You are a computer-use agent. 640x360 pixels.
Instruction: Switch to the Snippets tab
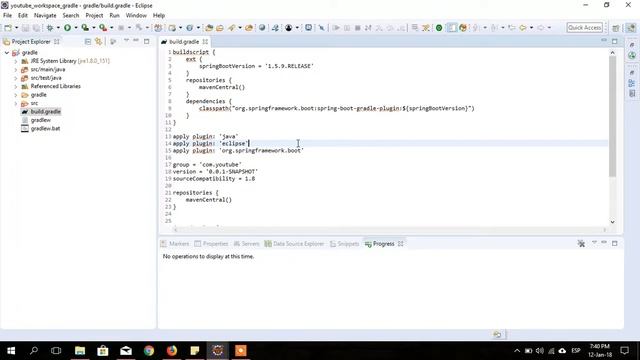[344, 244]
